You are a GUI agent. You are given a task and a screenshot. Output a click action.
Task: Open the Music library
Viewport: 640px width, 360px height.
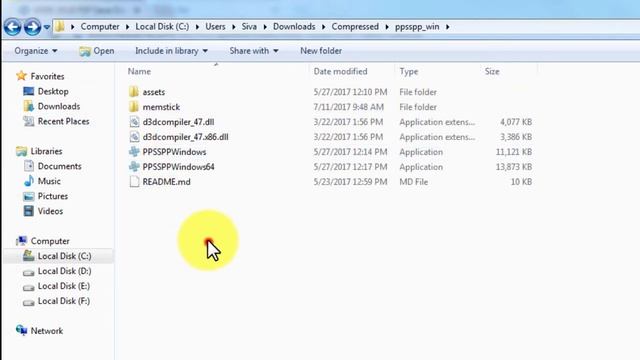pos(49,181)
